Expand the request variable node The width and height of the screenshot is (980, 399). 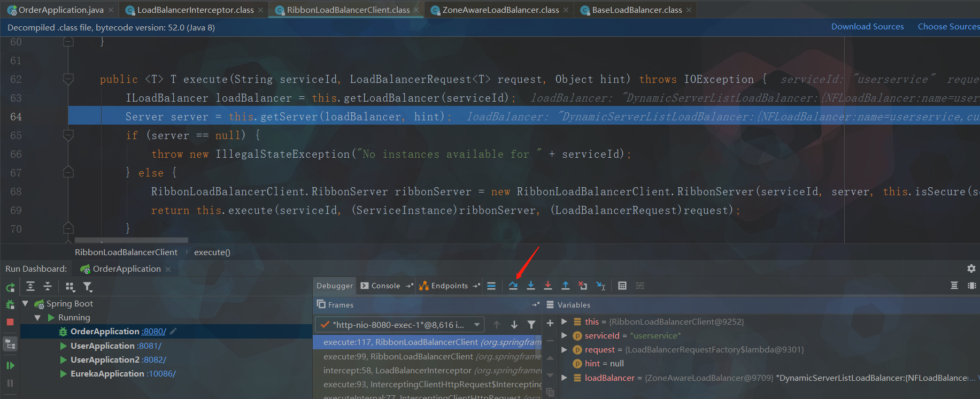click(x=564, y=349)
